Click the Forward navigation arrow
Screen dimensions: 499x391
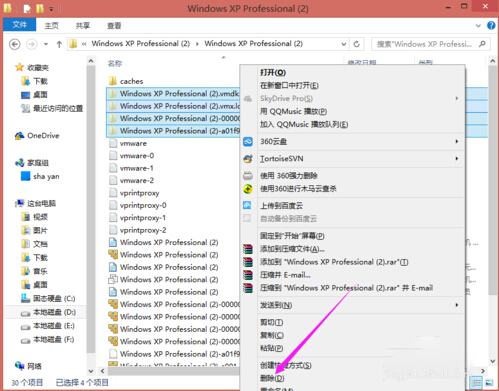32,44
